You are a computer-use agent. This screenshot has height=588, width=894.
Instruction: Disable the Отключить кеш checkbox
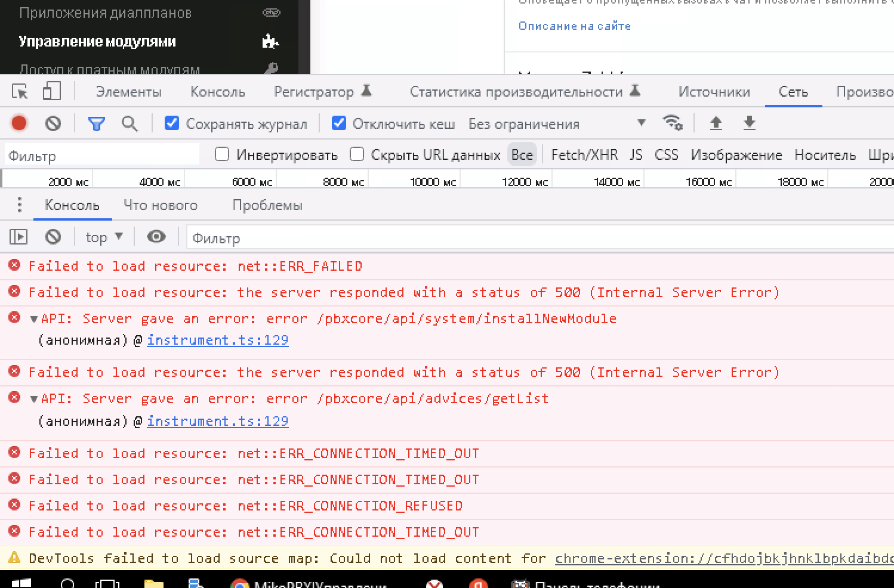click(x=339, y=122)
